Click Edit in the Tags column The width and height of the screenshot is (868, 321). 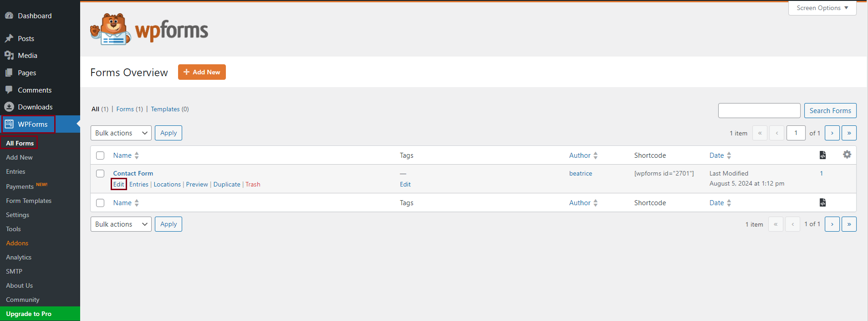click(x=405, y=184)
